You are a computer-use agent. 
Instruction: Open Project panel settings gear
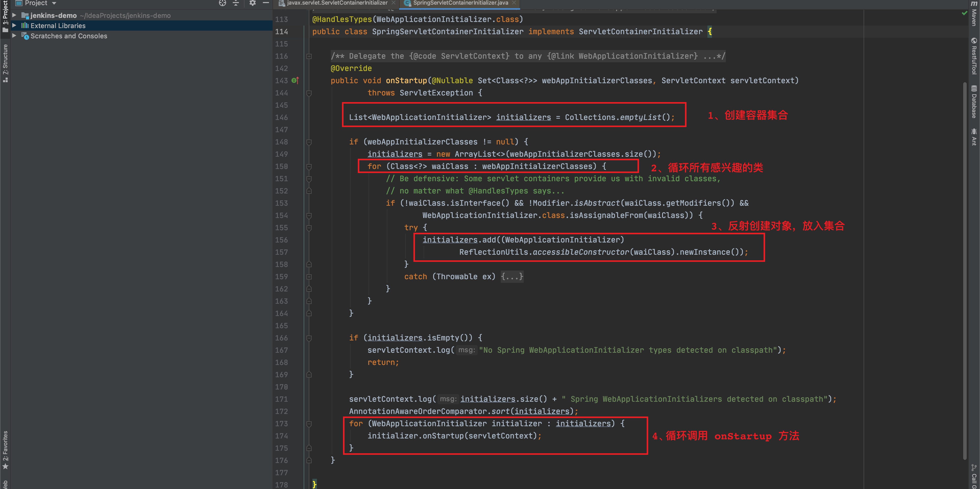(252, 3)
